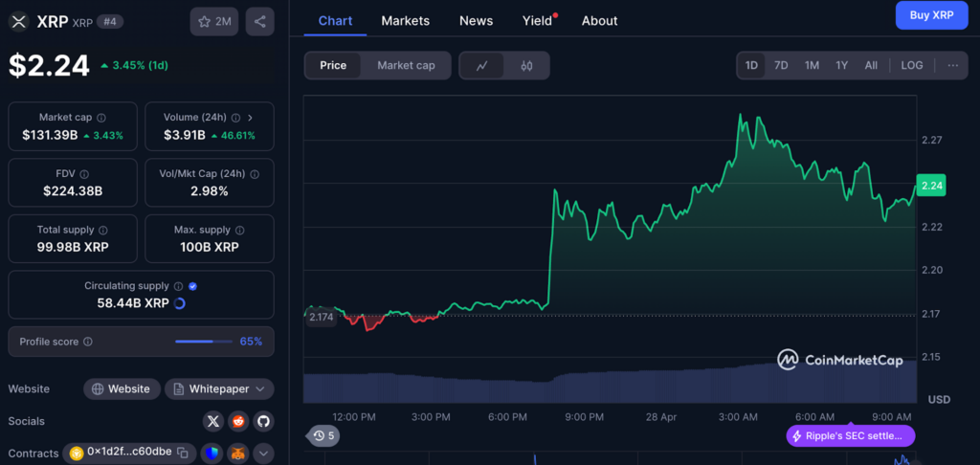Open Ripple's SEC settlement event marker
980x465 pixels.
tap(851, 436)
